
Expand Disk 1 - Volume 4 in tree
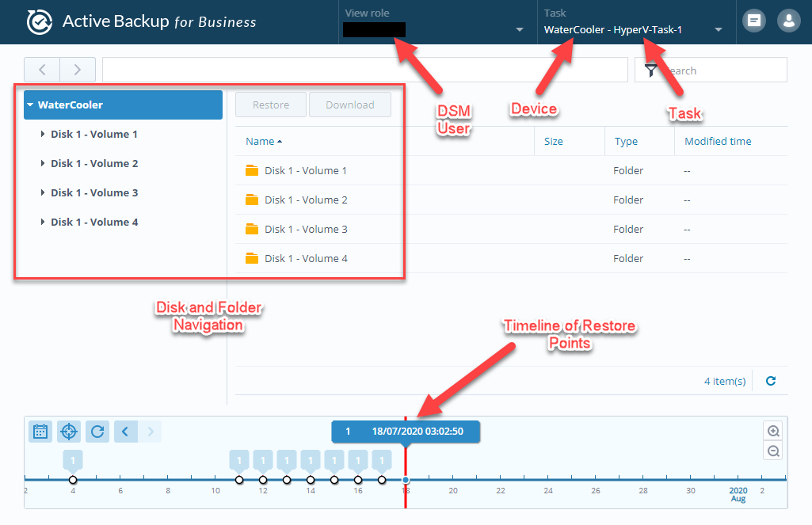[43, 222]
